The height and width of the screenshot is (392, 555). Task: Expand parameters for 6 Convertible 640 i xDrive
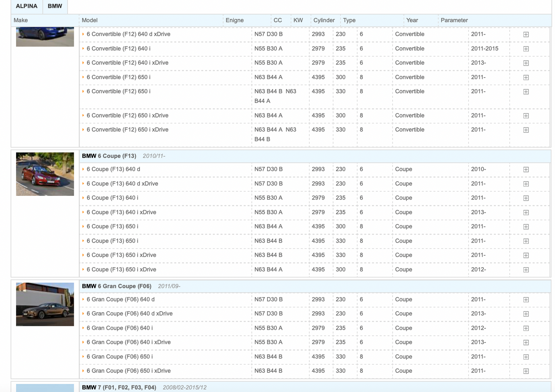[x=526, y=63]
